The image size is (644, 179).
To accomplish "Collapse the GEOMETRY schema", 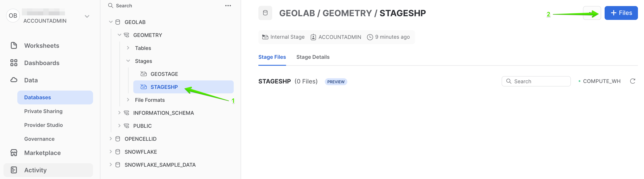I will click(119, 35).
